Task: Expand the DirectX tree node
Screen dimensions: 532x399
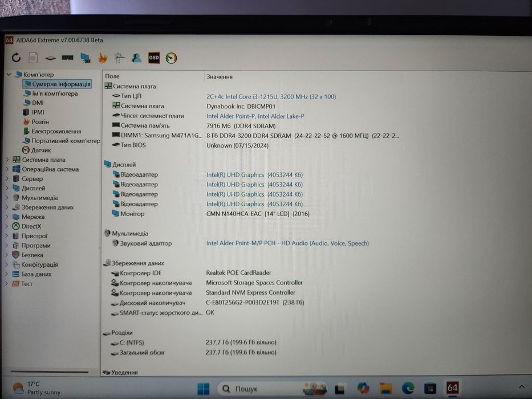Action: (x=7, y=226)
